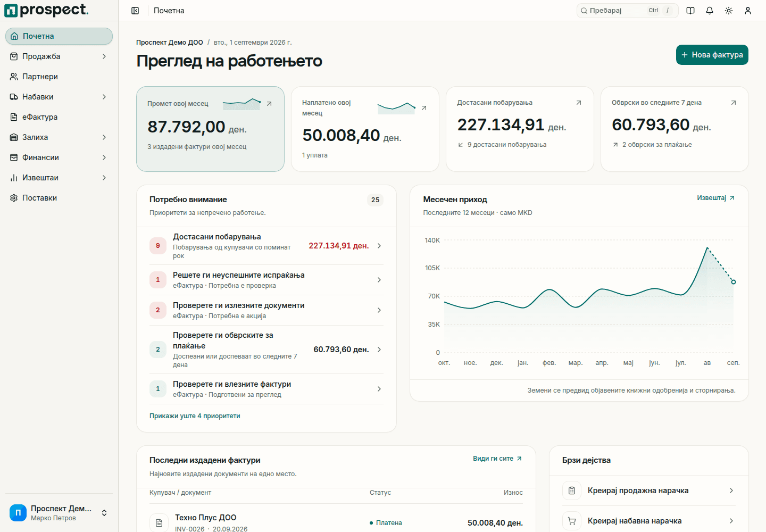The image size is (766, 532).
Task: Click the Нова фактура button
Action: (712, 55)
